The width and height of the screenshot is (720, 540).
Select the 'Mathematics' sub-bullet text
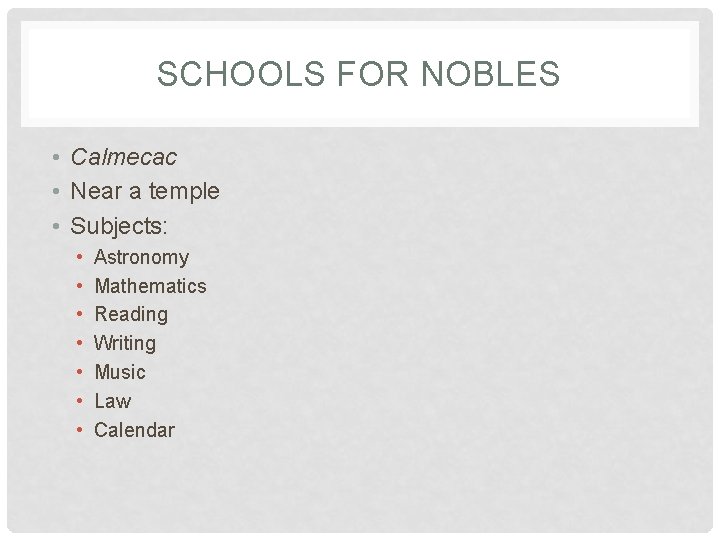pyautogui.click(x=150, y=286)
